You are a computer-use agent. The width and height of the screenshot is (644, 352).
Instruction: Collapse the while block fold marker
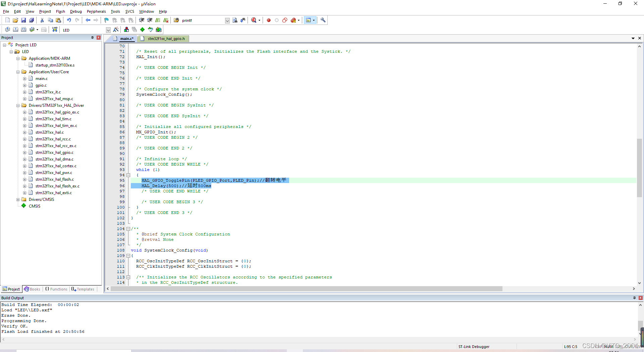pos(128,175)
